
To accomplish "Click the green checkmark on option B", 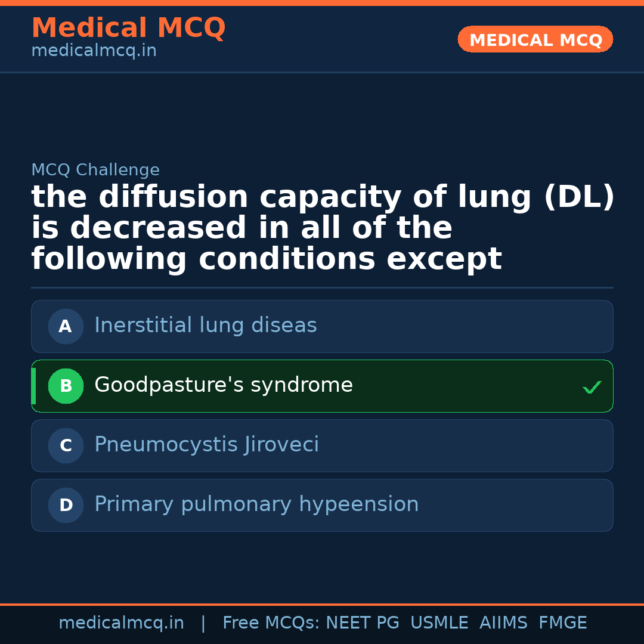I will click(x=592, y=388).
